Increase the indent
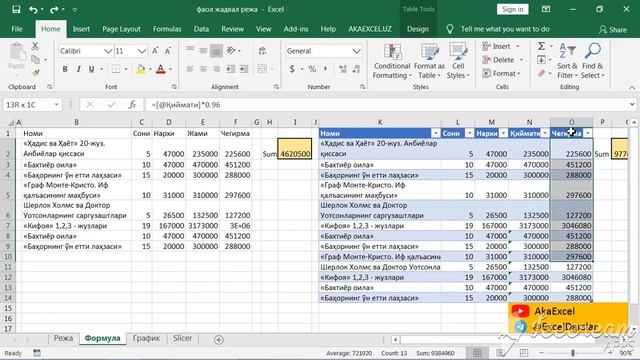Image resolution: width=640 pixels, height=360 pixels. [x=244, y=69]
